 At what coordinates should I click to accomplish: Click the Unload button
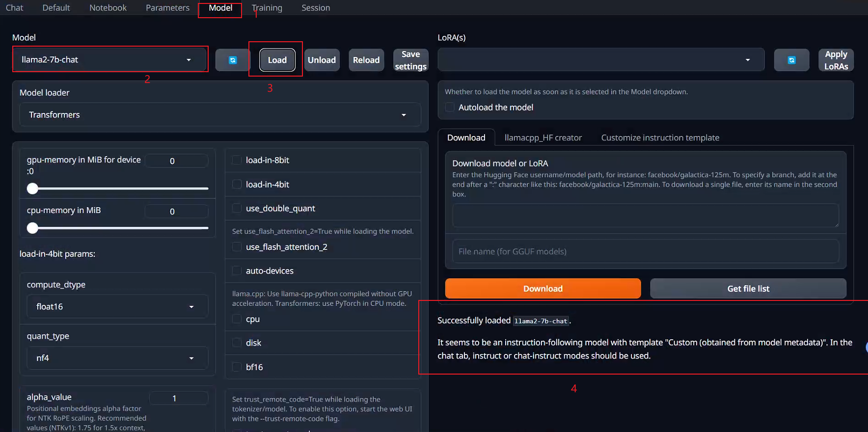point(322,60)
